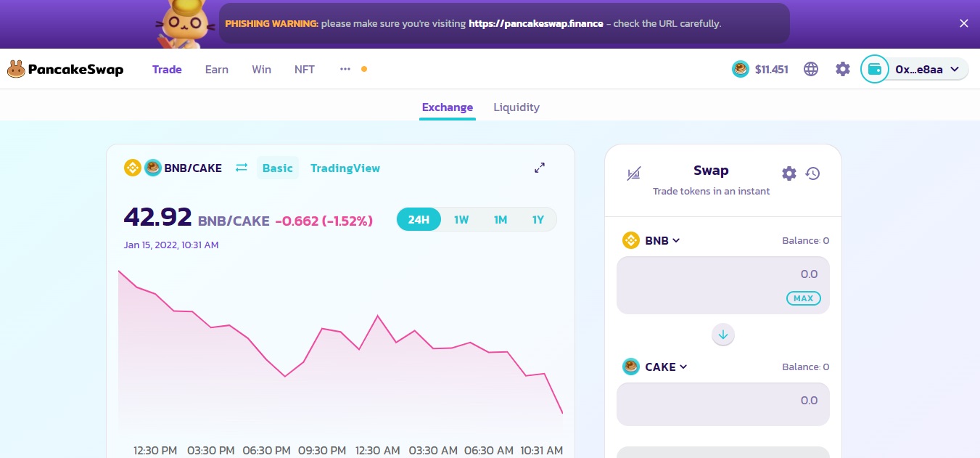
Task: Hide the chart using Swap panel chart icon
Action: tap(634, 173)
